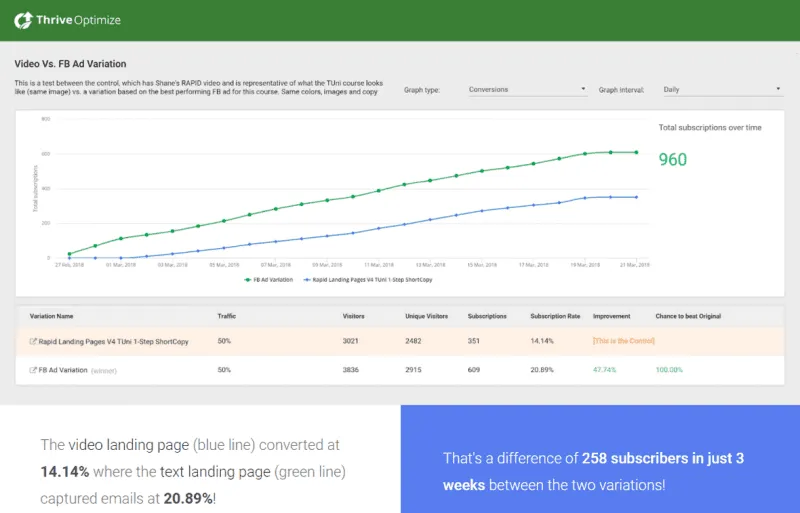The height and width of the screenshot is (513, 800).
Task: Click the Graph interval dropdown arrow
Action: (778, 89)
